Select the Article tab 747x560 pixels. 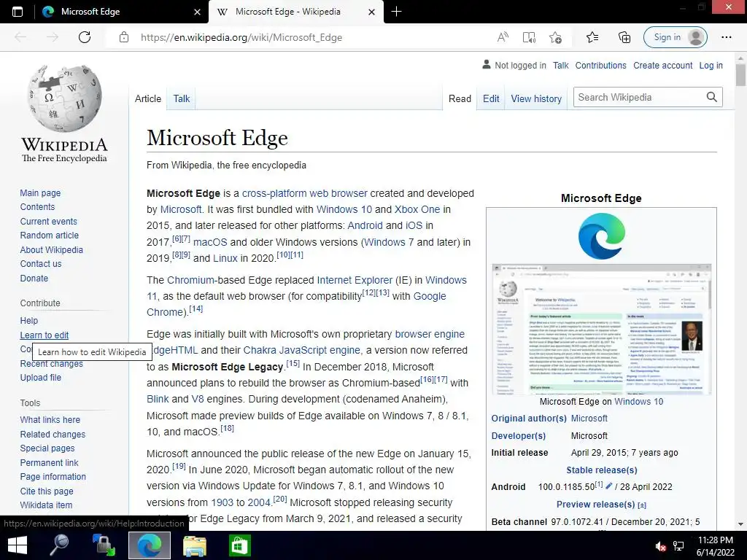pyautogui.click(x=148, y=98)
